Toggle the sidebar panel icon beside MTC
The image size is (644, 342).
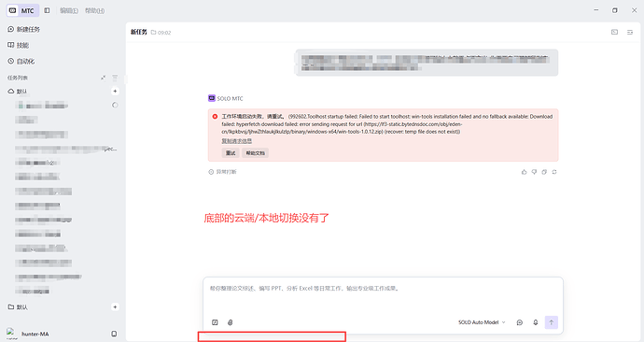coord(47,10)
